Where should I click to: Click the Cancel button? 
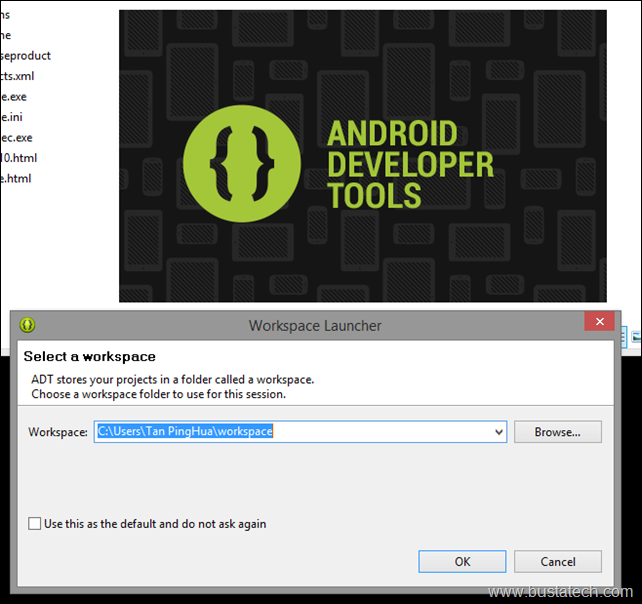[x=558, y=561]
